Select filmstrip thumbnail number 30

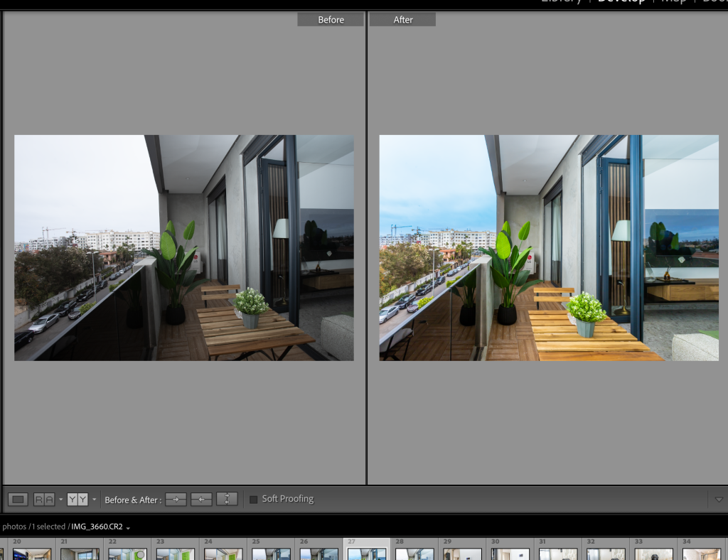(x=510, y=554)
